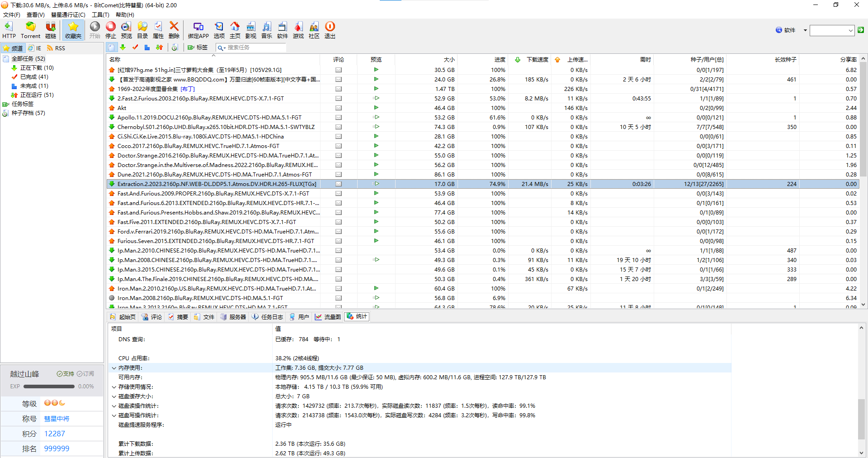Switch to the 流量图 tab
The image size is (868, 458).
tap(328, 317)
